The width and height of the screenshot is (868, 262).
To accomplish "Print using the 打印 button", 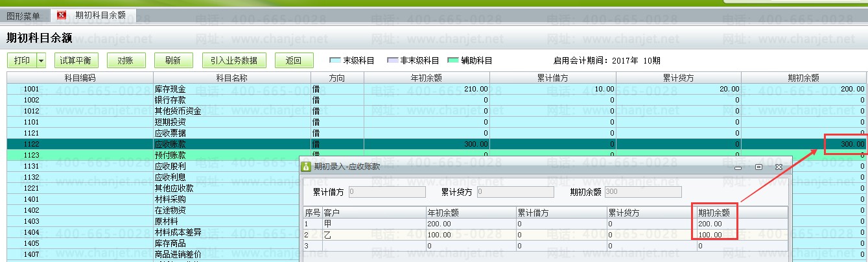I will tap(22, 61).
